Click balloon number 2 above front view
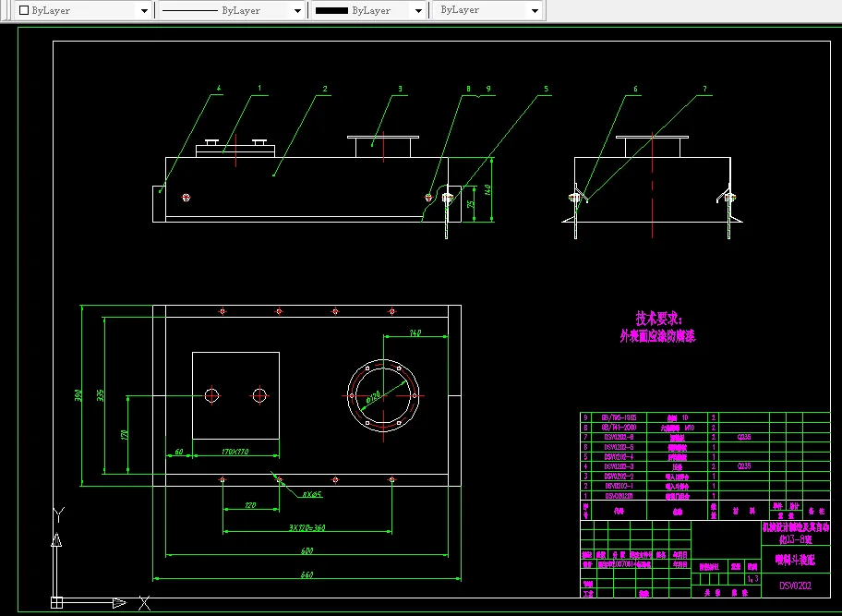 coord(325,89)
